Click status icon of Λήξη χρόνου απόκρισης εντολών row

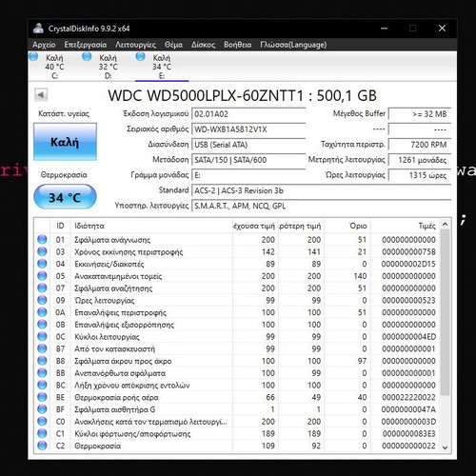click(42, 385)
